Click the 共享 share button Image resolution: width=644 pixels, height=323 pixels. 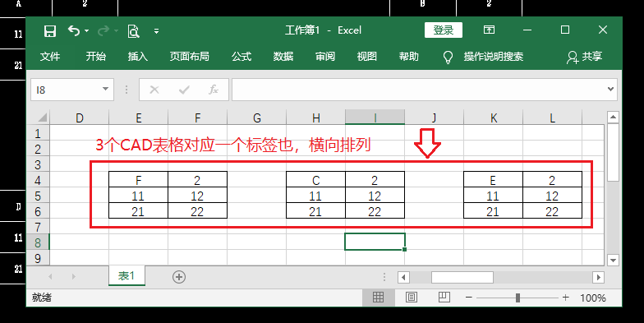point(584,57)
